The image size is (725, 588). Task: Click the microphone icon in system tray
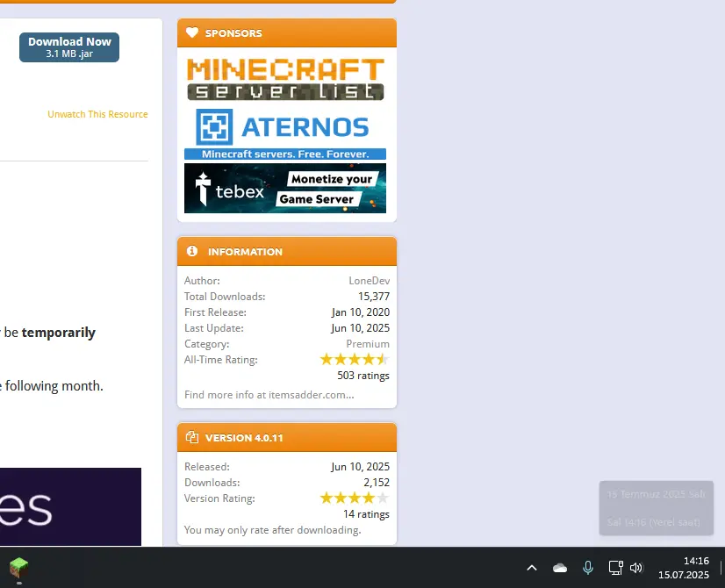click(x=588, y=567)
